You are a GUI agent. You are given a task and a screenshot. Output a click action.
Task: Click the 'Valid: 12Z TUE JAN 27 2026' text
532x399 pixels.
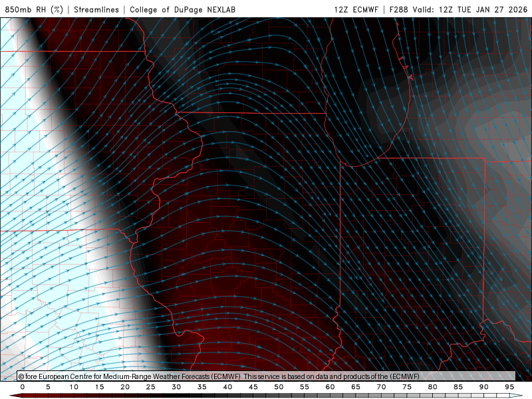(470, 9)
